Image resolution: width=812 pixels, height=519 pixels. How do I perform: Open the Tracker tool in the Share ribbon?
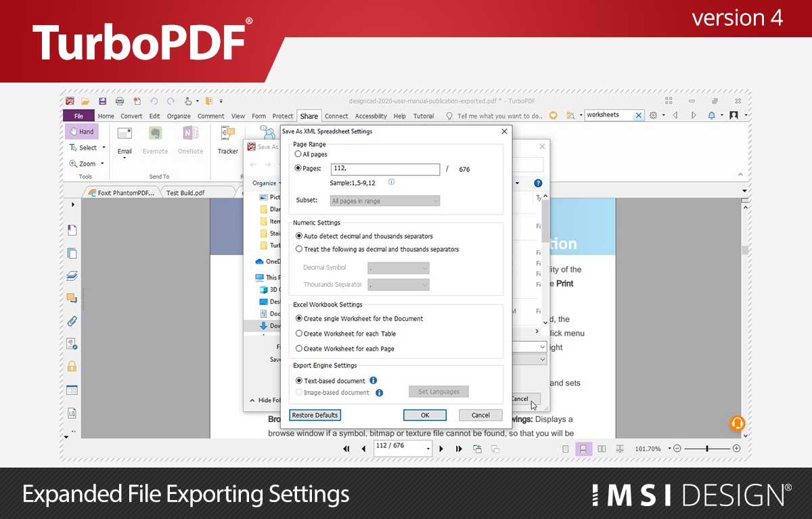(227, 141)
